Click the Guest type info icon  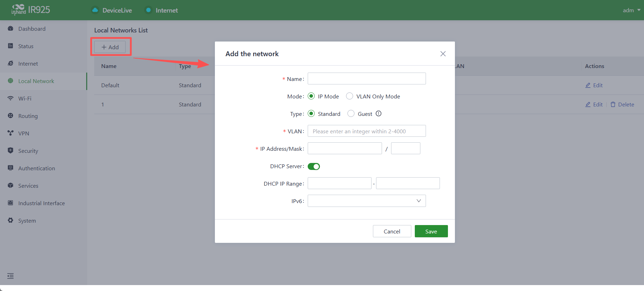pyautogui.click(x=379, y=114)
